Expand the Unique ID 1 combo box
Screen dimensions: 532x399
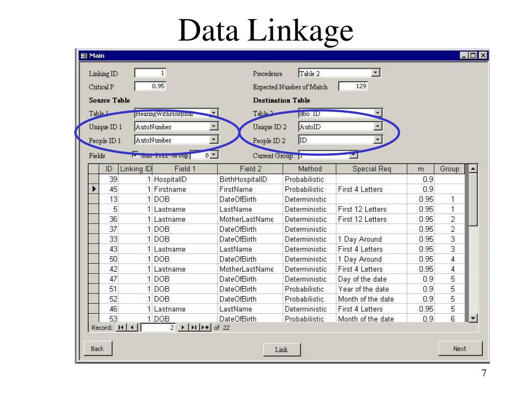[214, 126]
